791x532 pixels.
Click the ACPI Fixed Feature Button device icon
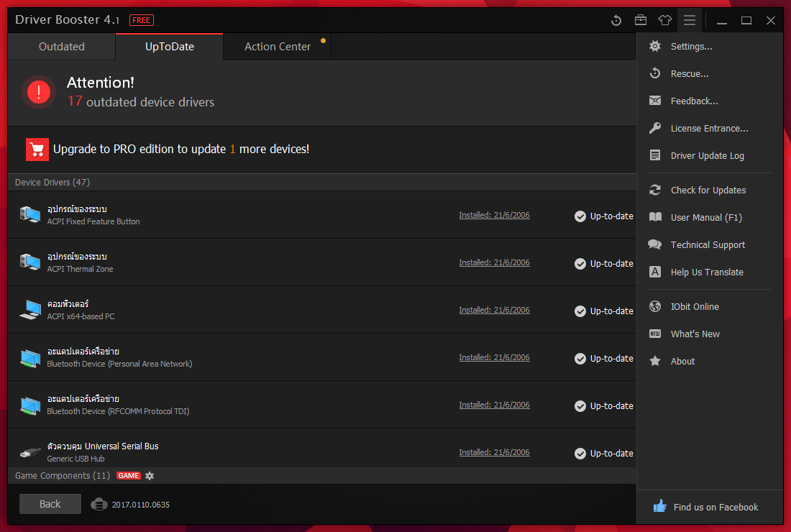pyautogui.click(x=29, y=215)
